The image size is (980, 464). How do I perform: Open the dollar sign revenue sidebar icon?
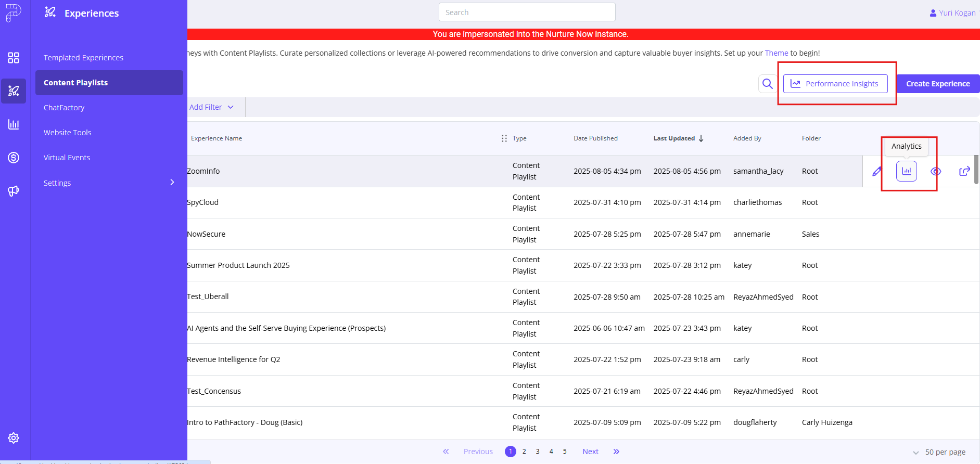click(14, 158)
